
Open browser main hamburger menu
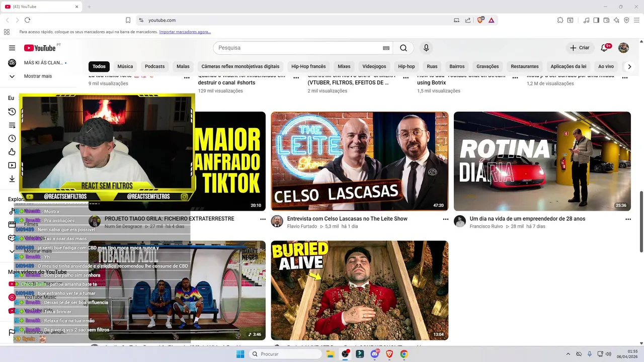[x=636, y=20]
